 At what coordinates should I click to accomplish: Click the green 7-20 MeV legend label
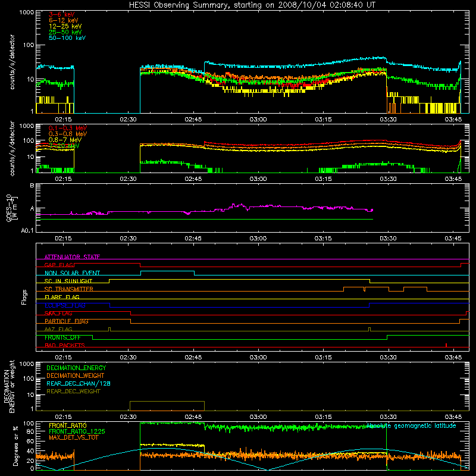[64, 146]
